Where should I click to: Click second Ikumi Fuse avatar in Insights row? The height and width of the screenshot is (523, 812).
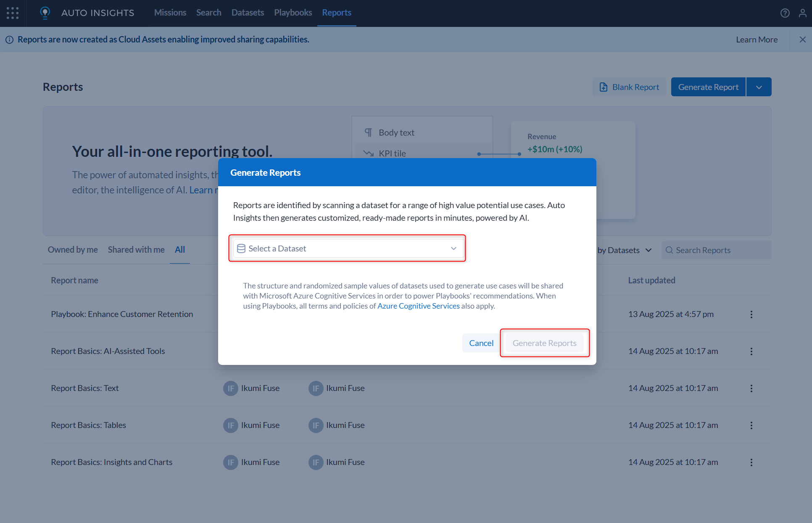point(316,462)
